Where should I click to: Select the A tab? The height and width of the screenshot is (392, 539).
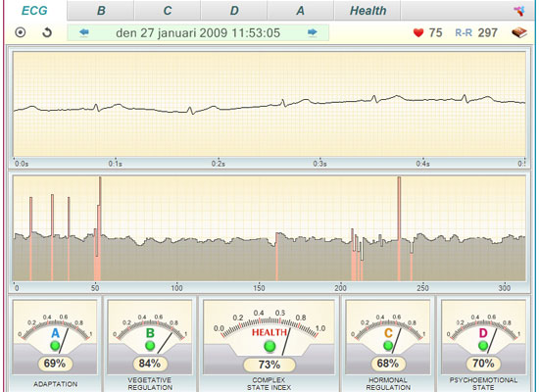301,11
